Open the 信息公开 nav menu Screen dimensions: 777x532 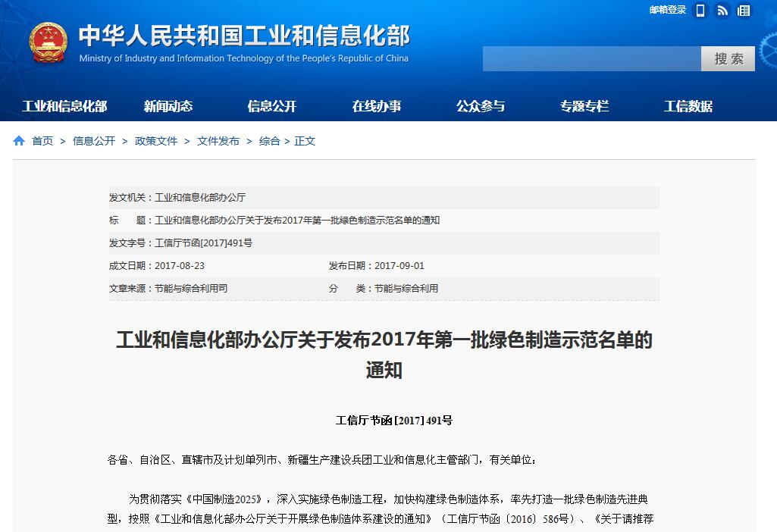click(x=272, y=107)
